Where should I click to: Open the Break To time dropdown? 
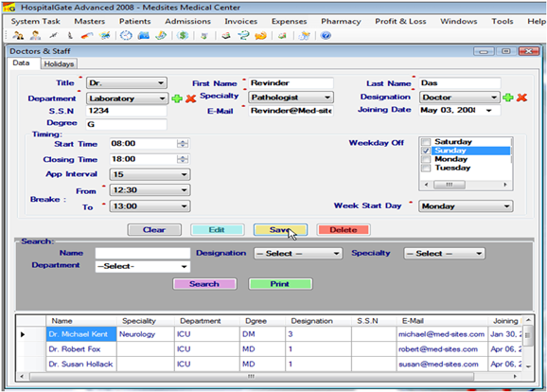pos(150,206)
